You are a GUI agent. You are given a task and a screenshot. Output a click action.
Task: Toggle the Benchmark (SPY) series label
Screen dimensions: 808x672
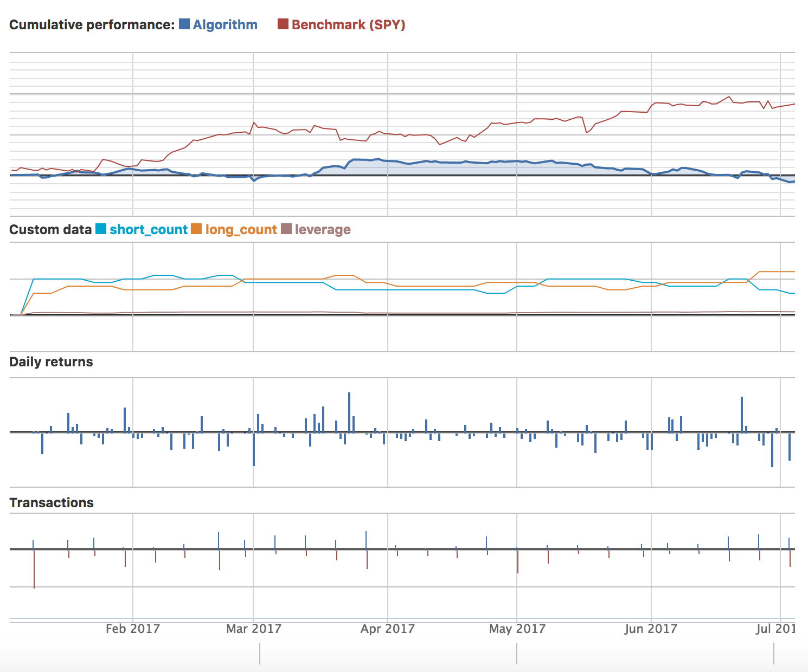pyautogui.click(x=348, y=25)
